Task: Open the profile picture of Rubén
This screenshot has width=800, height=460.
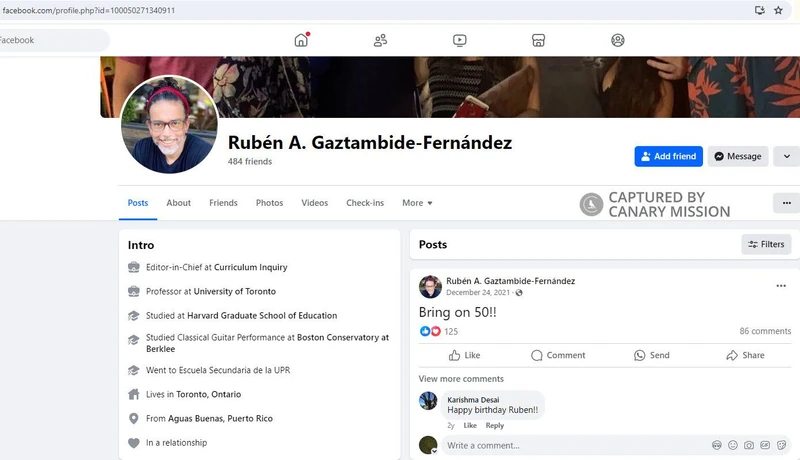Action: pyautogui.click(x=169, y=124)
